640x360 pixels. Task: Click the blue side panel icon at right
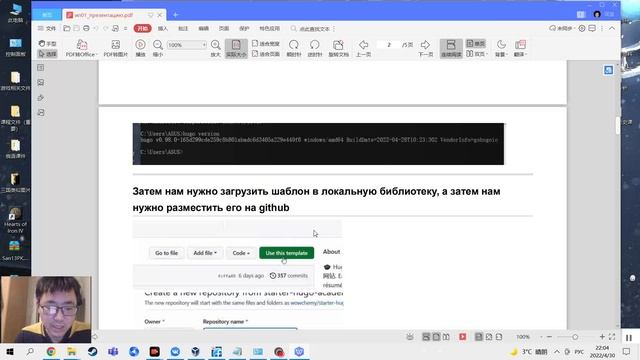coord(609,70)
